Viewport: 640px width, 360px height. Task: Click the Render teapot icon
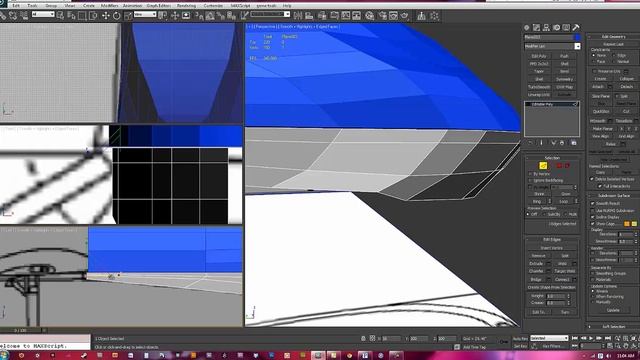coord(404,16)
